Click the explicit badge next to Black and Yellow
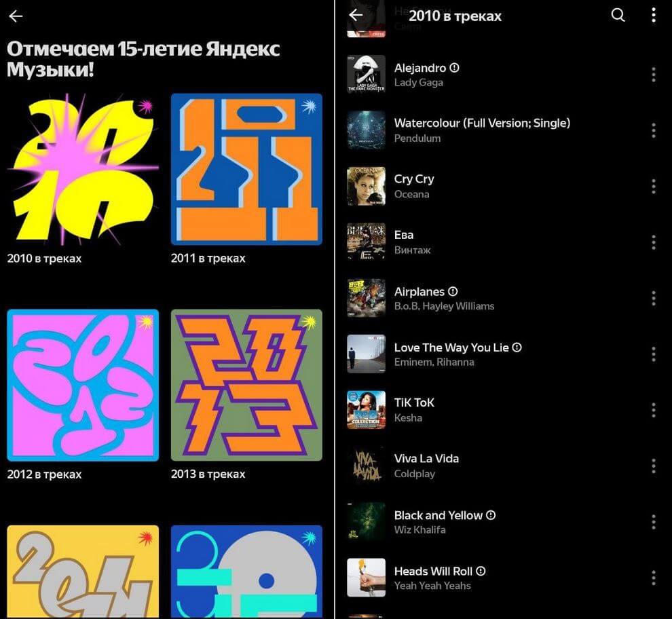The width and height of the screenshot is (672, 619). tap(491, 515)
